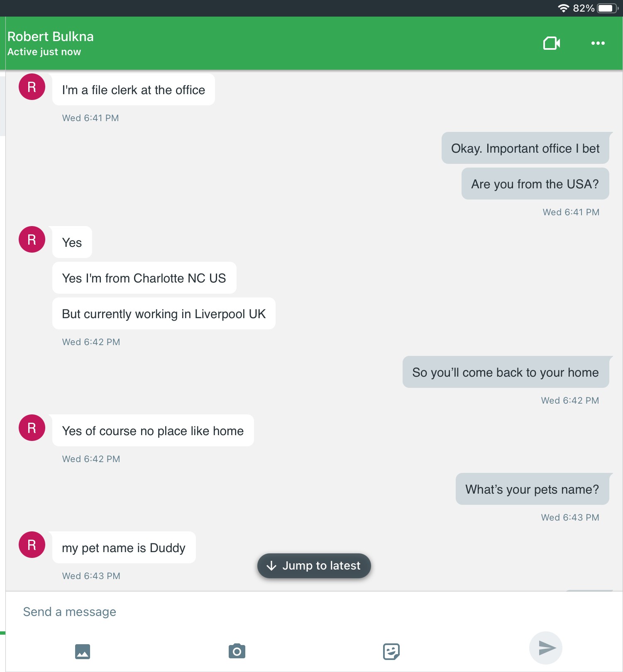Tap the attach image gallery icon
The image size is (623, 672).
(83, 651)
